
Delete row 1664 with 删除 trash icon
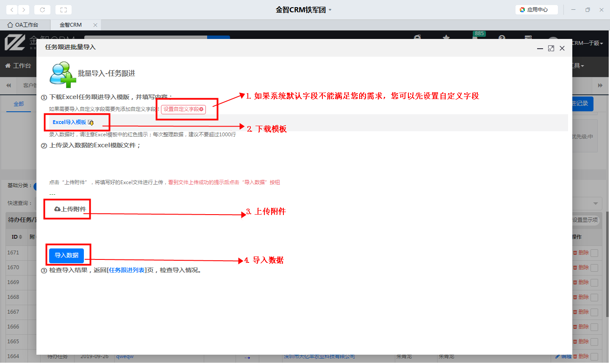(581, 356)
